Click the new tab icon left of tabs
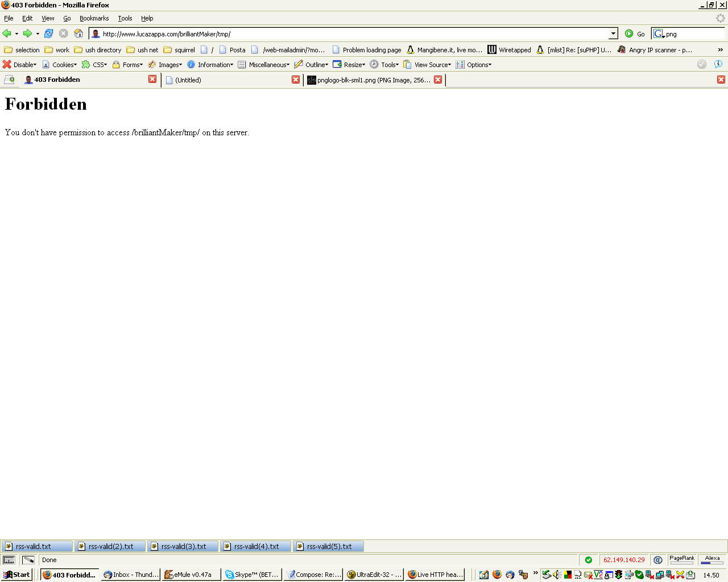Viewport: 728px width, 582px height. coord(9,80)
